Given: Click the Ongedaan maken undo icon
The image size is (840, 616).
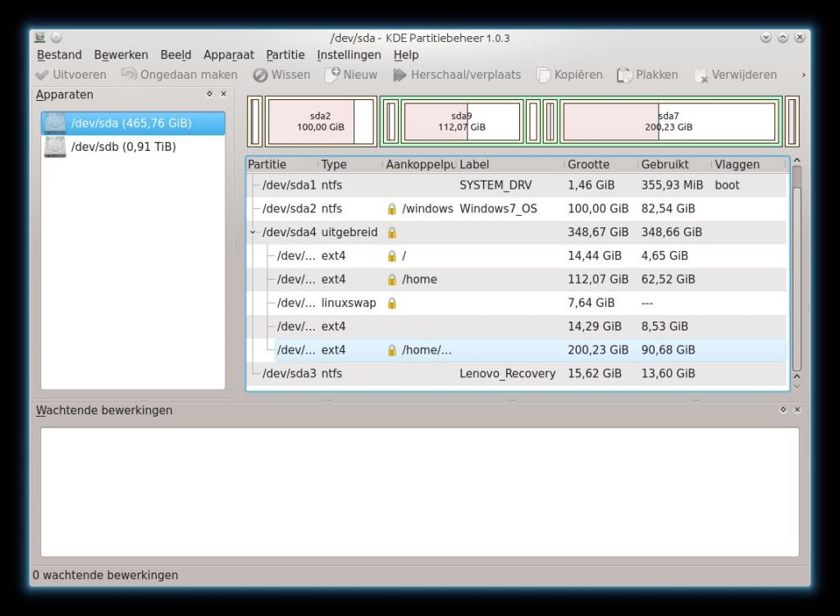Looking at the screenshot, I should coord(129,75).
